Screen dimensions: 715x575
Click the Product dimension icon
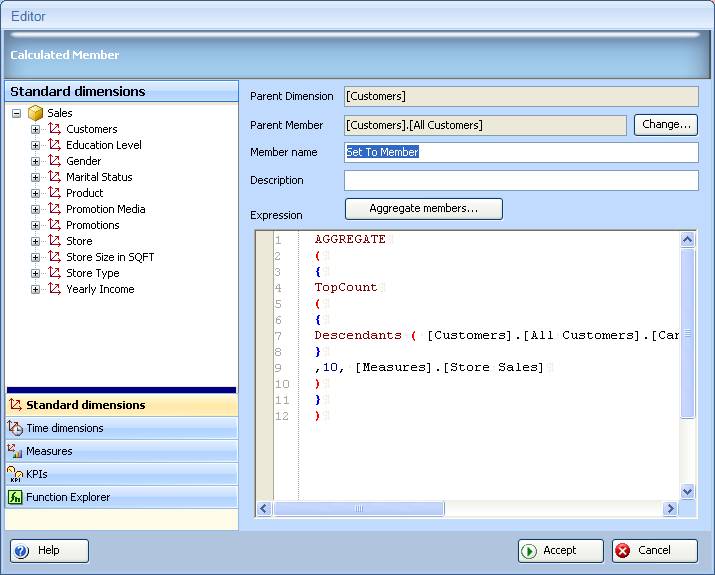[x=54, y=192]
